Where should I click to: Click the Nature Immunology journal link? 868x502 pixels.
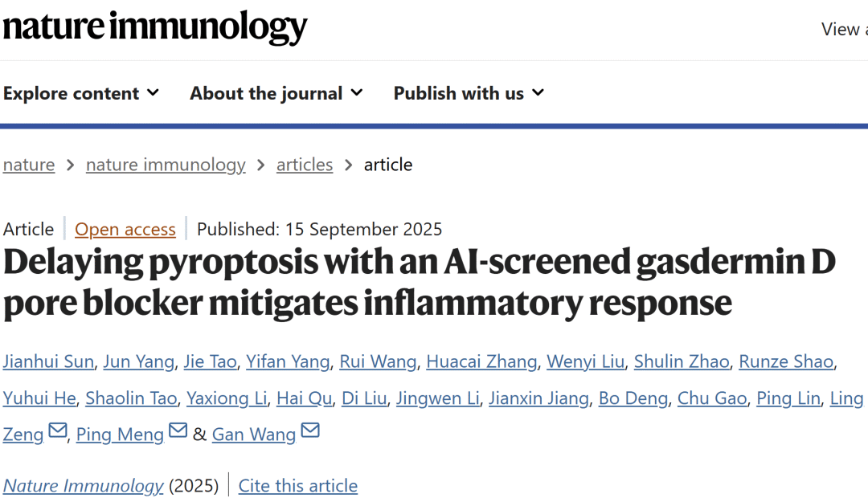pyautogui.click(x=84, y=486)
